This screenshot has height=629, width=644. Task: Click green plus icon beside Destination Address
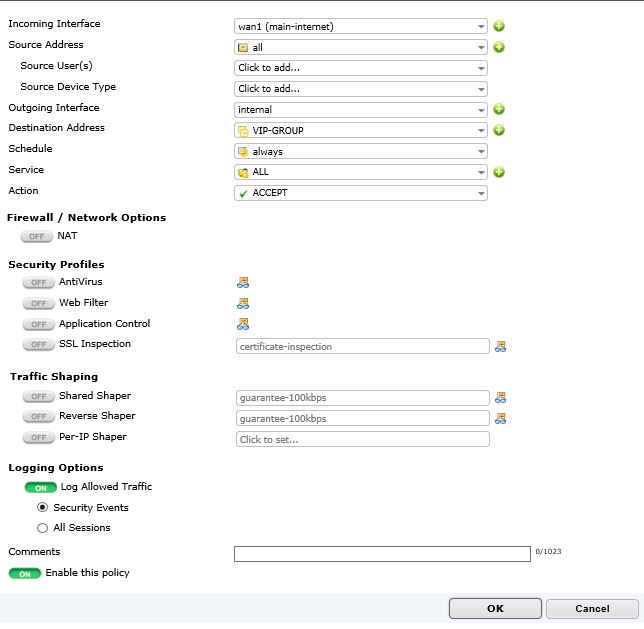click(499, 130)
